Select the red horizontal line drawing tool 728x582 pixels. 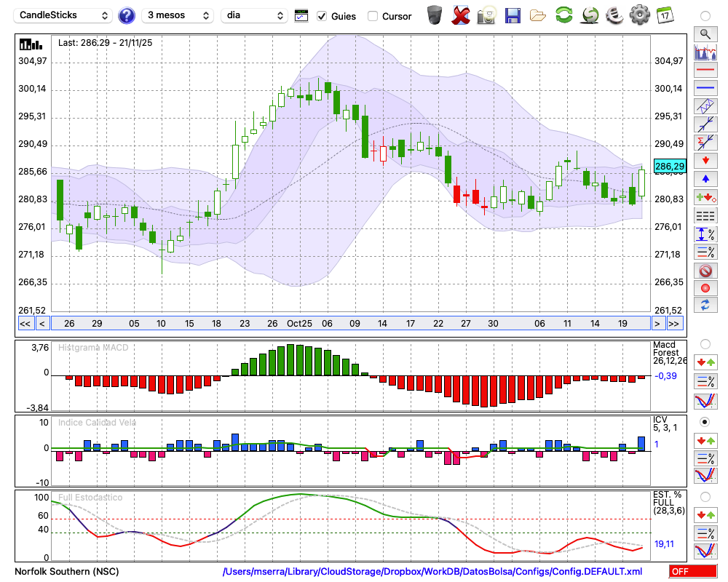tap(705, 71)
